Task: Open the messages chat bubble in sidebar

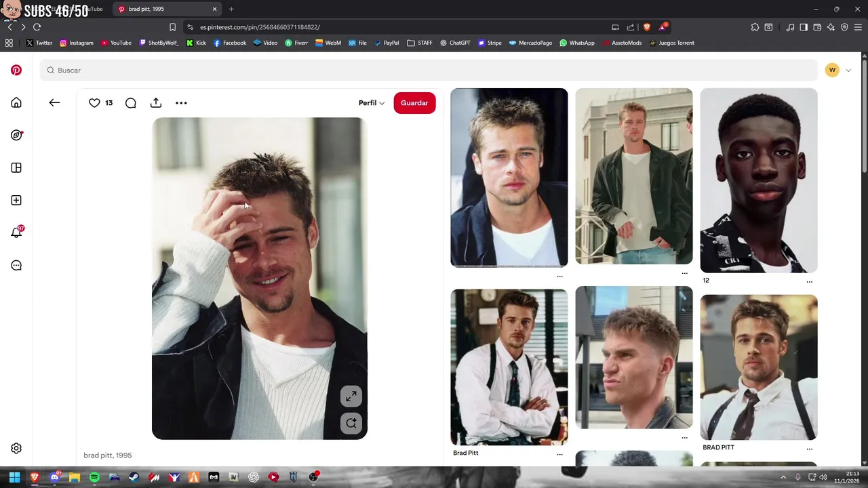Action: coord(16,265)
